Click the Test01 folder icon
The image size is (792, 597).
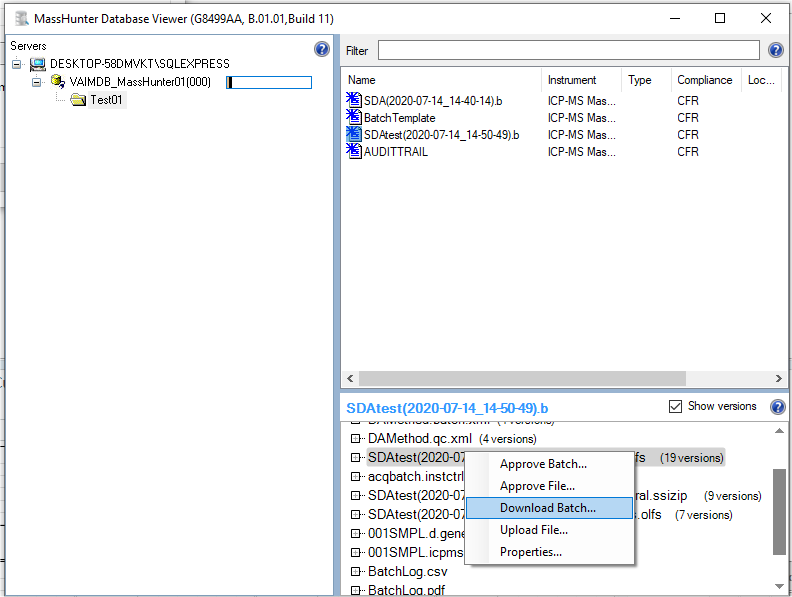tap(78, 100)
